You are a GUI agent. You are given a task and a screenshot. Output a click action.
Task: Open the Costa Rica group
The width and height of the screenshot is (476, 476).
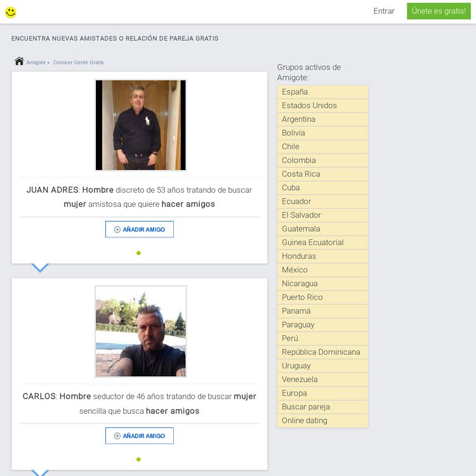click(x=322, y=174)
